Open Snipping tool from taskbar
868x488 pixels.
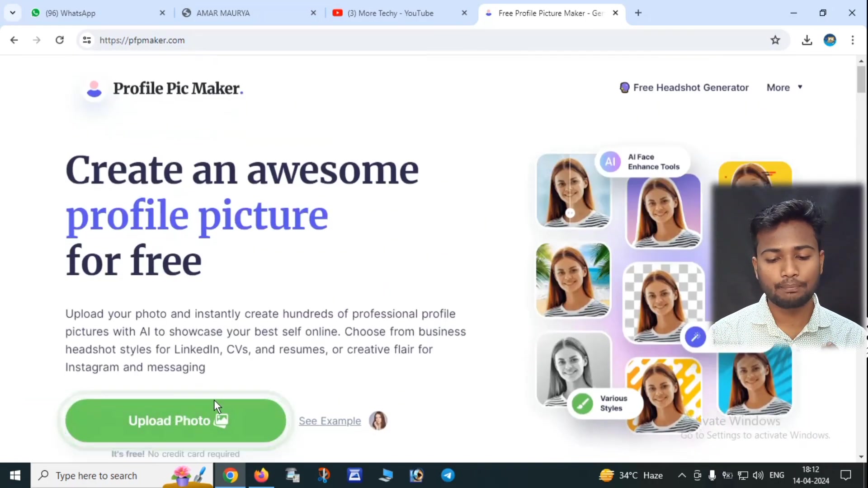(x=324, y=475)
